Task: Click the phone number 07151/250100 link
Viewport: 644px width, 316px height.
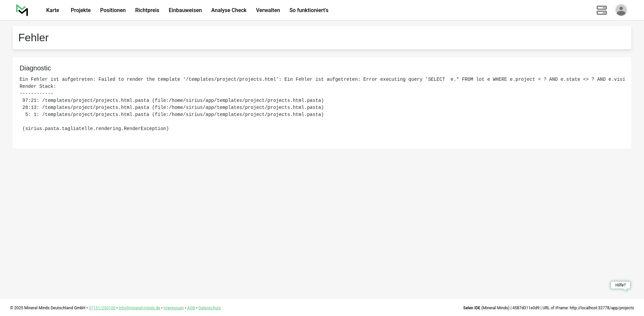Action: [x=102, y=308]
